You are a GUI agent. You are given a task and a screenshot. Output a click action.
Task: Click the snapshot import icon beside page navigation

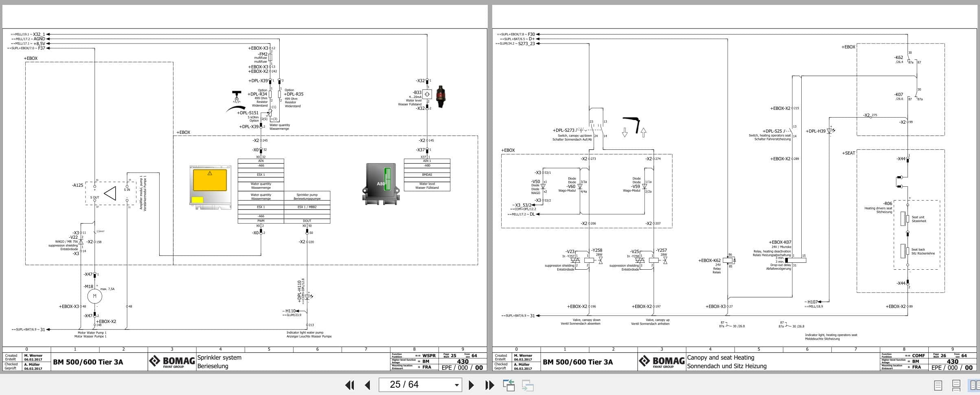[509, 384]
